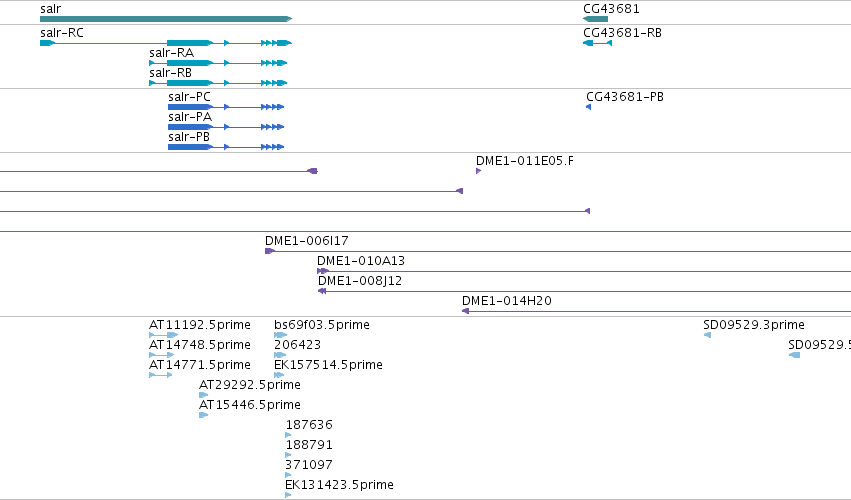Click the salr-PC label
Image resolution: width=851 pixels, height=500 pixels.
click(189, 97)
